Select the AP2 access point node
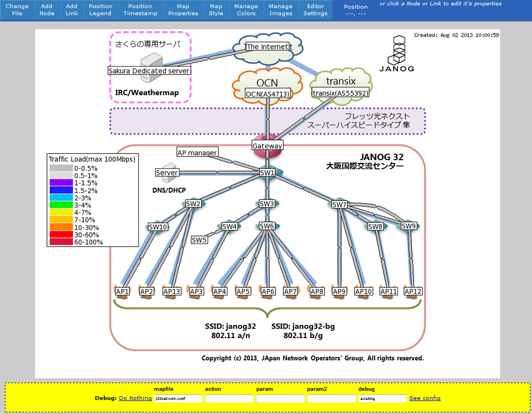Image resolution: width=532 pixels, height=414 pixels. [147, 291]
